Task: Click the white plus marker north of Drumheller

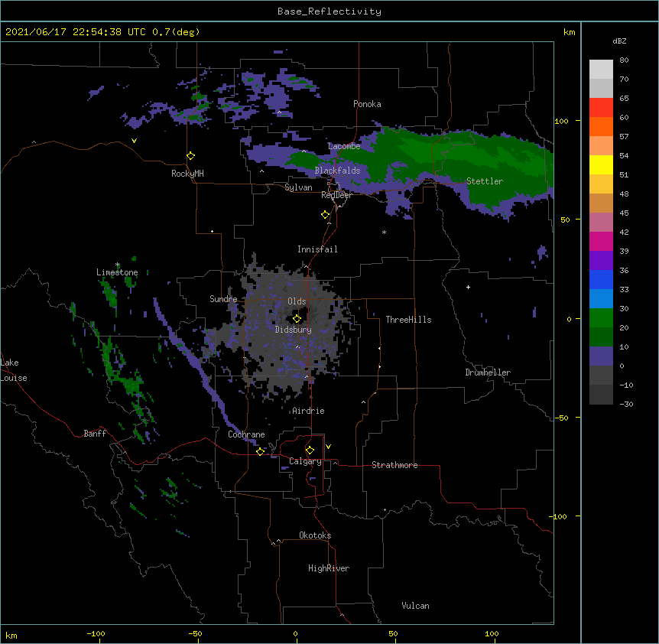Action: point(468,287)
